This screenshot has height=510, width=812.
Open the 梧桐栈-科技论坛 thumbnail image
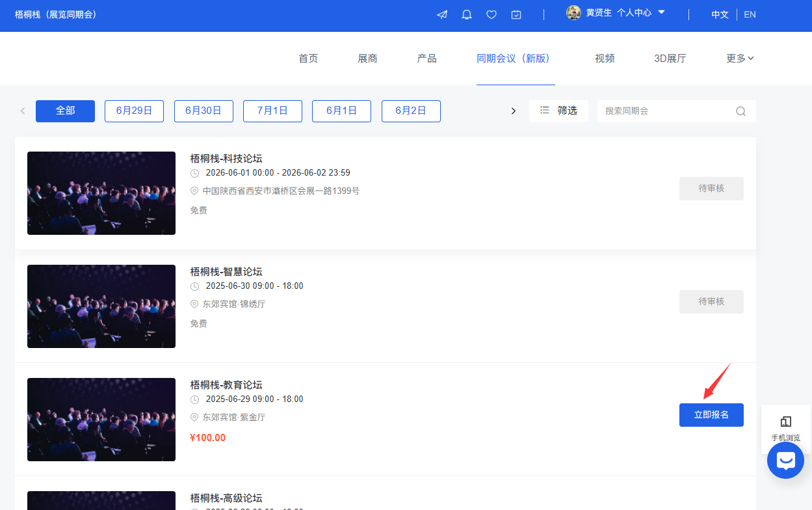pos(101,193)
